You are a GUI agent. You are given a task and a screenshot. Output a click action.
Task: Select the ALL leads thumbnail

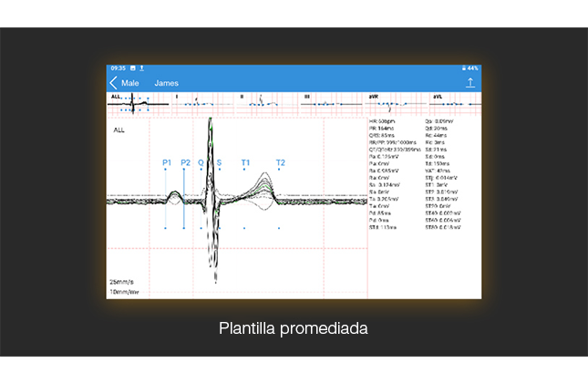coord(138,103)
